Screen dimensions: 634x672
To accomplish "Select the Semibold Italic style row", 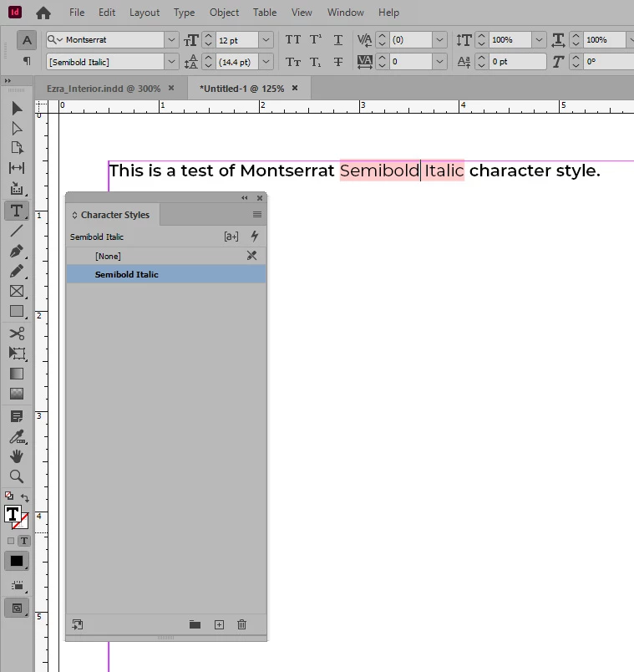I will (166, 274).
